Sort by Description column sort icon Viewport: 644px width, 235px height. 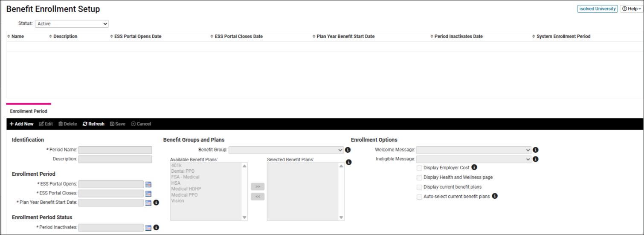pos(51,37)
